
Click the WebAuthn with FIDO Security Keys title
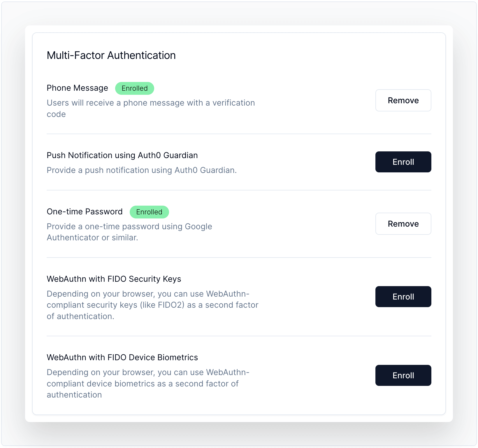point(114,279)
